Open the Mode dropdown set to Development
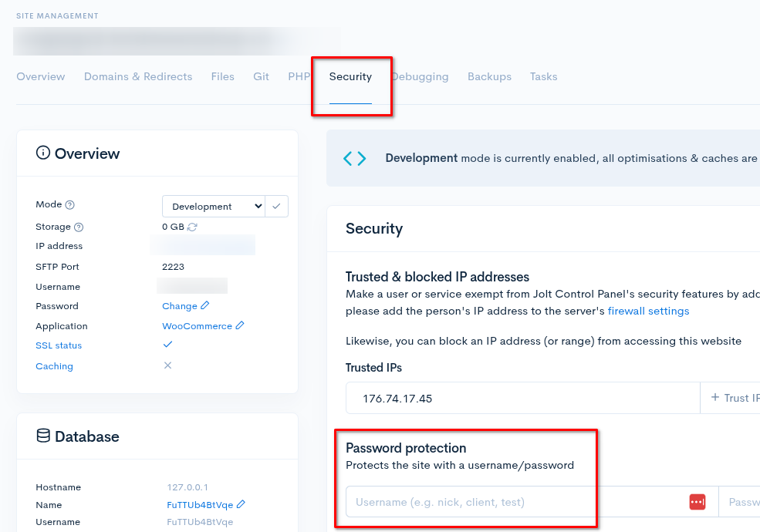The height and width of the screenshot is (532, 760). point(213,206)
